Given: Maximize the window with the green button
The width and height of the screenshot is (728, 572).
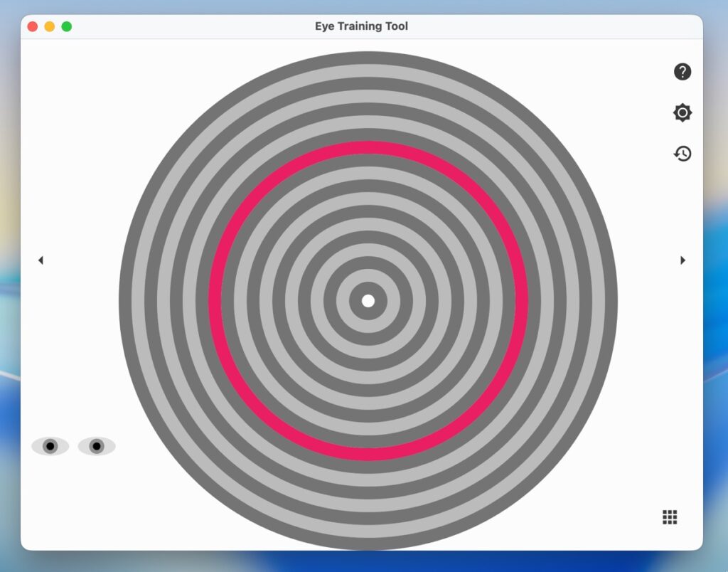Looking at the screenshot, I should click(x=67, y=26).
